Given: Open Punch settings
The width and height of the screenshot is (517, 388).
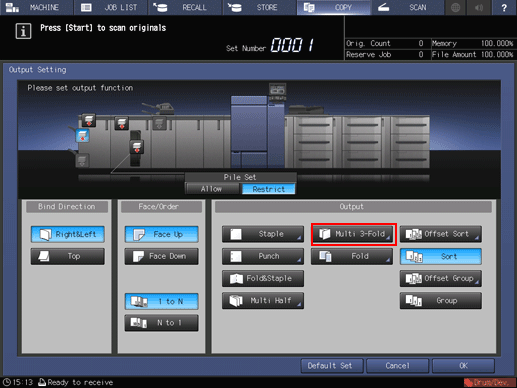Looking at the screenshot, I should coord(263,256).
